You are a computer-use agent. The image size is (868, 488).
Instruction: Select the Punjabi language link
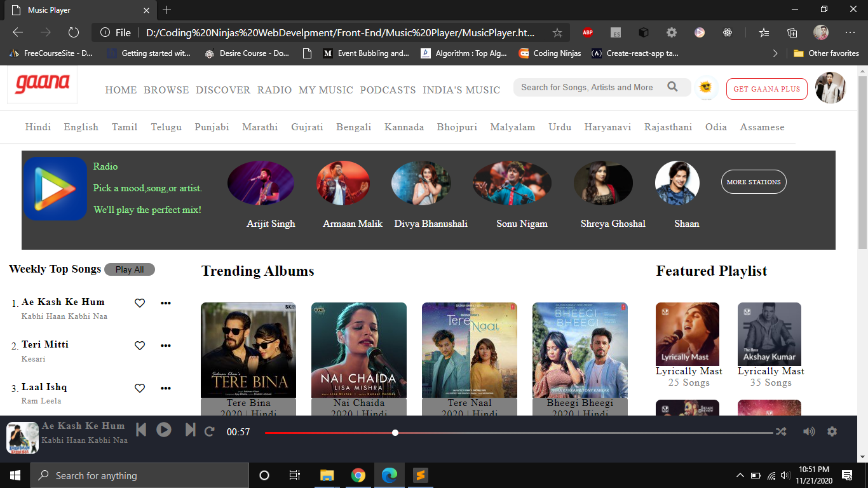(212, 127)
